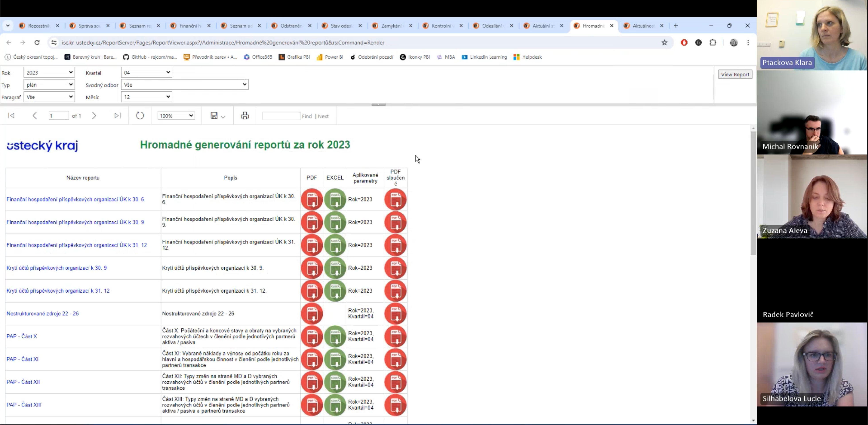
Task: Open link Nestrukturované zdroje 22 - 26
Action: point(43,313)
